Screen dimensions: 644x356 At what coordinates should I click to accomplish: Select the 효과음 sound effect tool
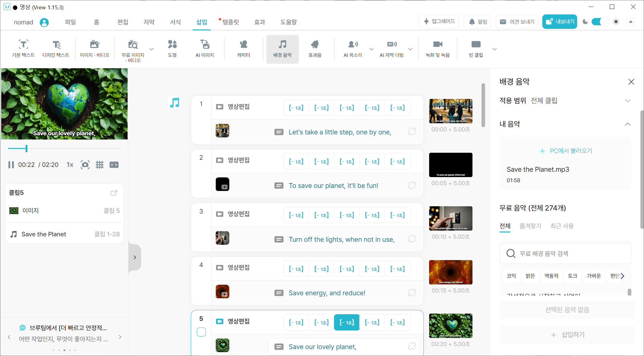[x=315, y=49]
